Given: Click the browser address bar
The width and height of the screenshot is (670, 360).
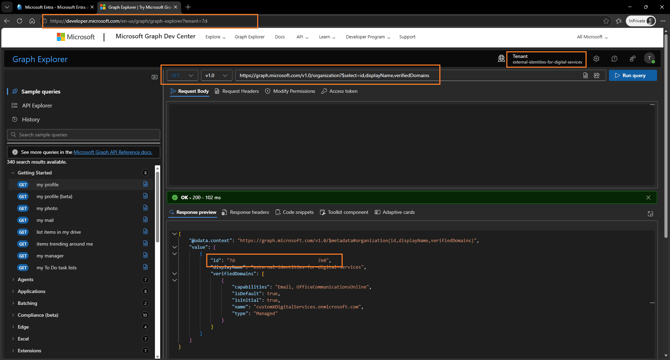Looking at the screenshot, I should point(320,21).
